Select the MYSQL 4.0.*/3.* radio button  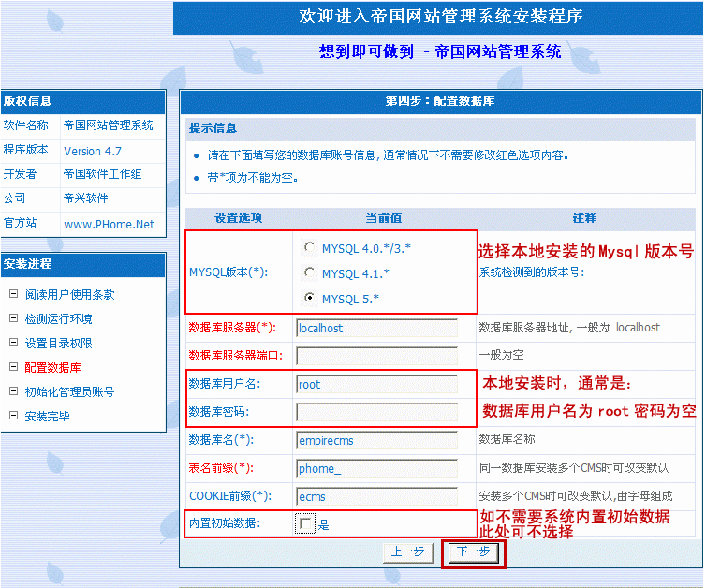click(309, 247)
